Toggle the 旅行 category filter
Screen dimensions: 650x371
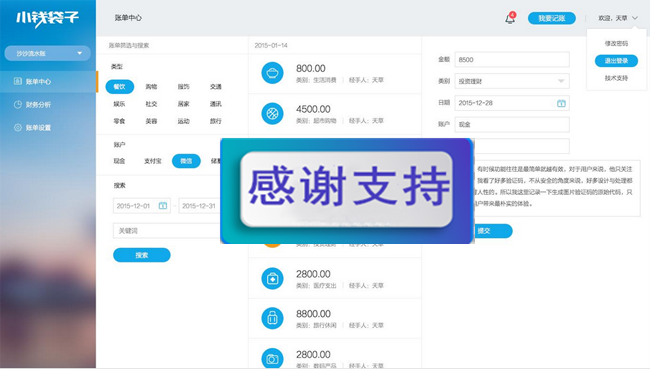click(x=216, y=121)
